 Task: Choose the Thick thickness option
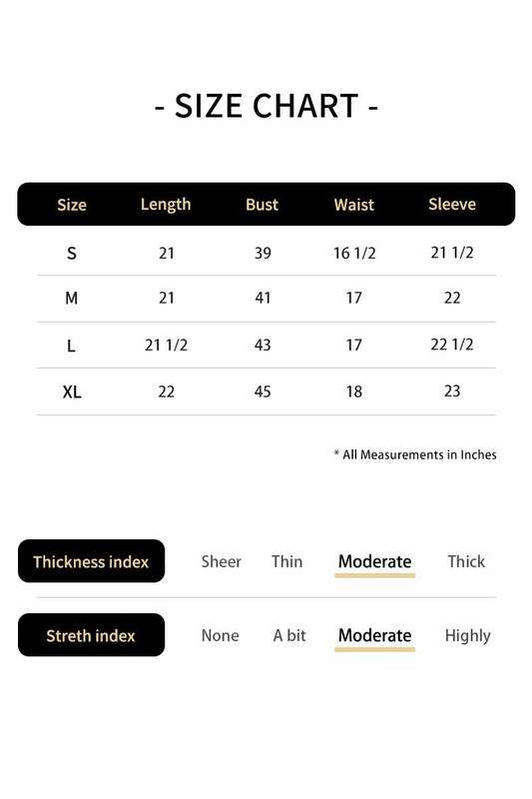pyautogui.click(x=466, y=561)
